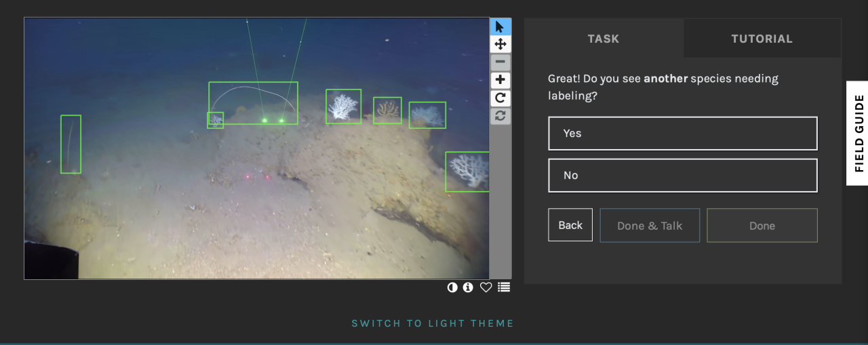This screenshot has height=345, width=868.
Task: Go Back to the previous step
Action: 570,225
